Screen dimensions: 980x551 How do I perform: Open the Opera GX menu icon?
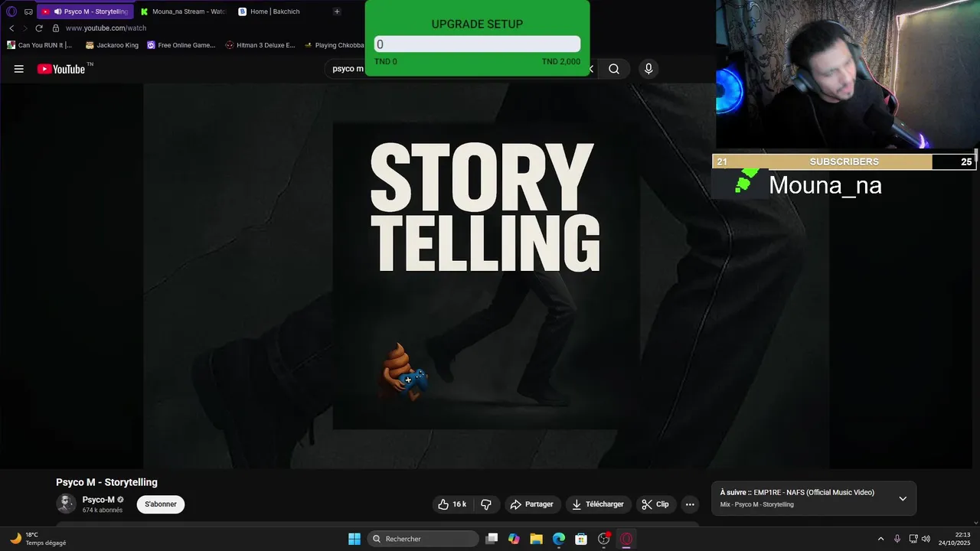pos(11,11)
